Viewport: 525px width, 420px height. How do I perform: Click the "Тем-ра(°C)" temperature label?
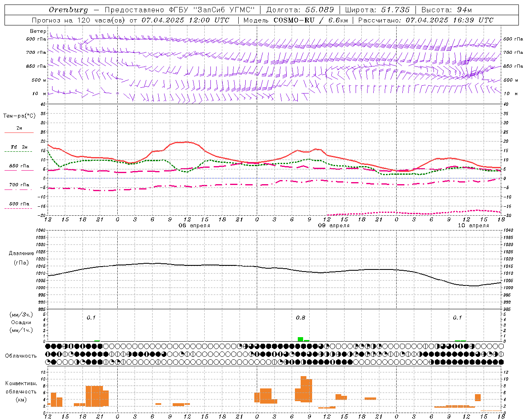click(19, 116)
